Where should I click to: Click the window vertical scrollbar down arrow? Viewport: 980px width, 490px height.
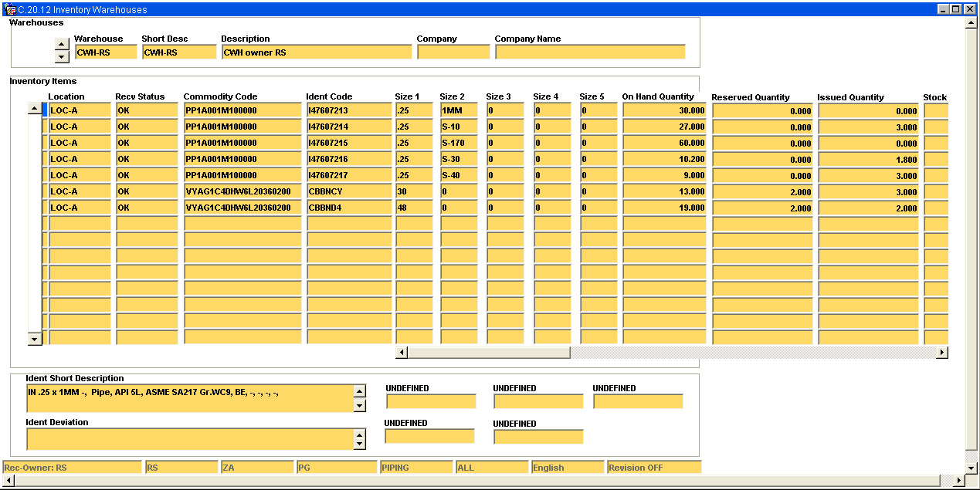click(x=972, y=468)
